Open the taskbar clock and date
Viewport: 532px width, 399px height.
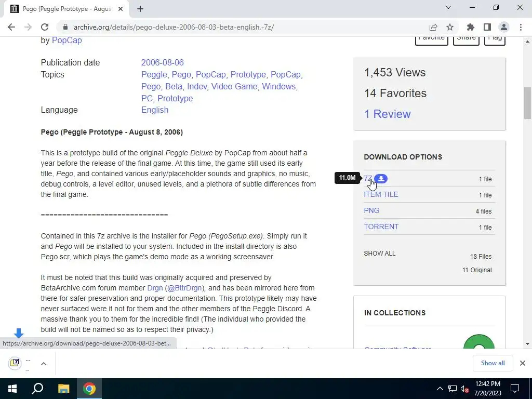tap(487, 389)
